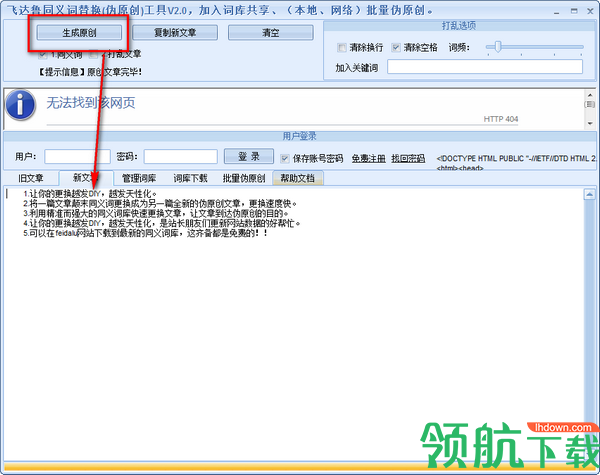Click the HTTP 404 text

(501, 119)
